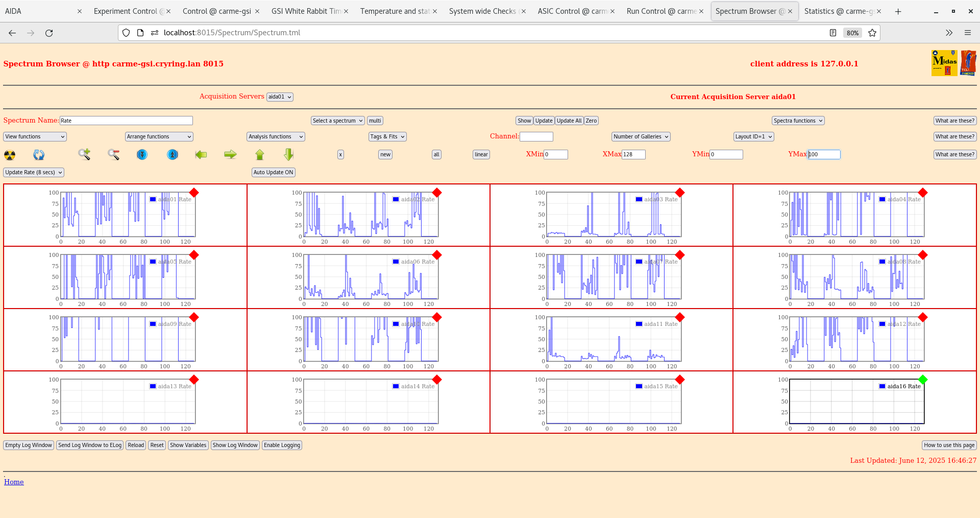Click the green left arrow icon
Image resolution: width=980 pixels, height=518 pixels.
tap(201, 154)
